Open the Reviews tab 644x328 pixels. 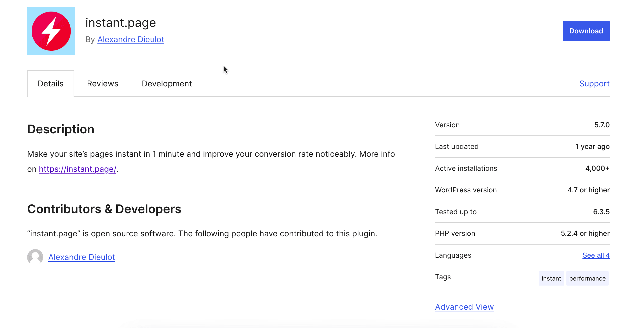pyautogui.click(x=103, y=83)
